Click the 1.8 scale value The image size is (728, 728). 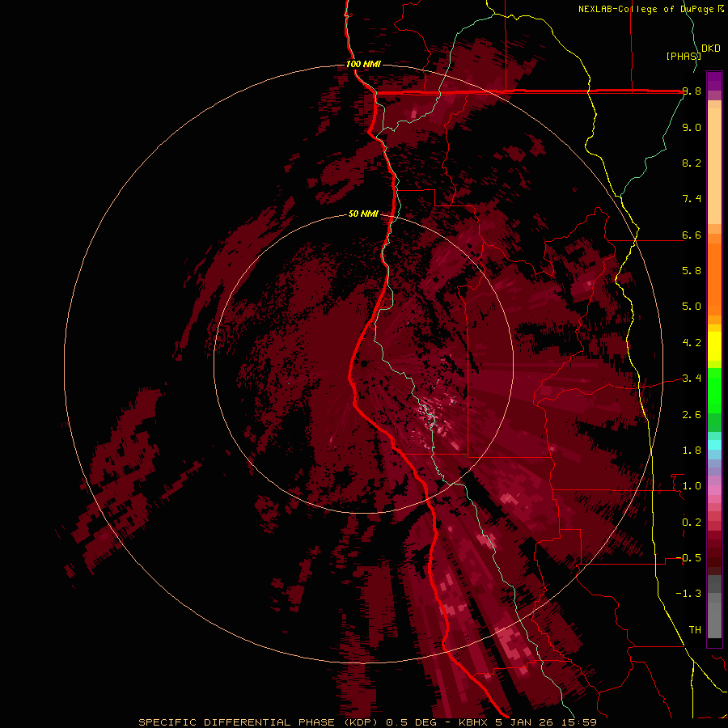(x=692, y=451)
